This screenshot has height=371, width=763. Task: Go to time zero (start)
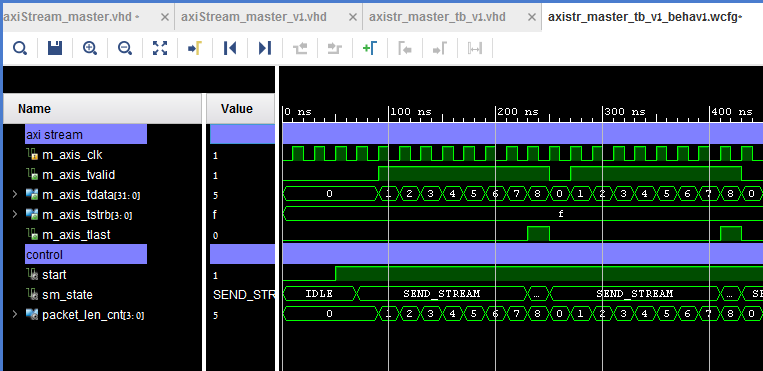[230, 48]
